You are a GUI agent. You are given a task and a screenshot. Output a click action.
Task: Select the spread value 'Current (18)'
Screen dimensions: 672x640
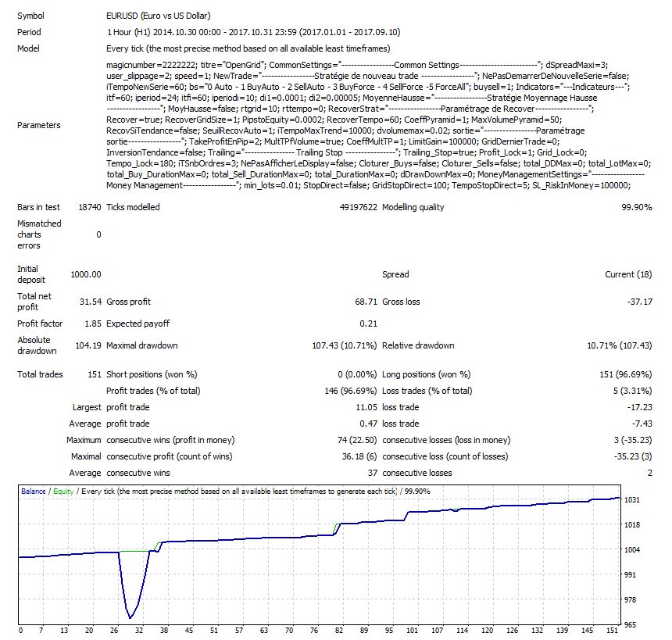click(x=628, y=274)
